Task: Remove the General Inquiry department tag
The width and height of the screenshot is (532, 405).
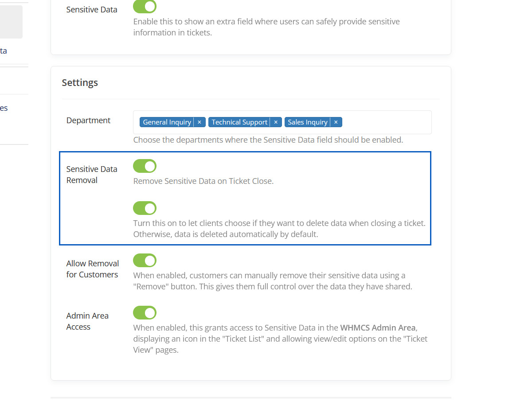Action: click(x=199, y=122)
